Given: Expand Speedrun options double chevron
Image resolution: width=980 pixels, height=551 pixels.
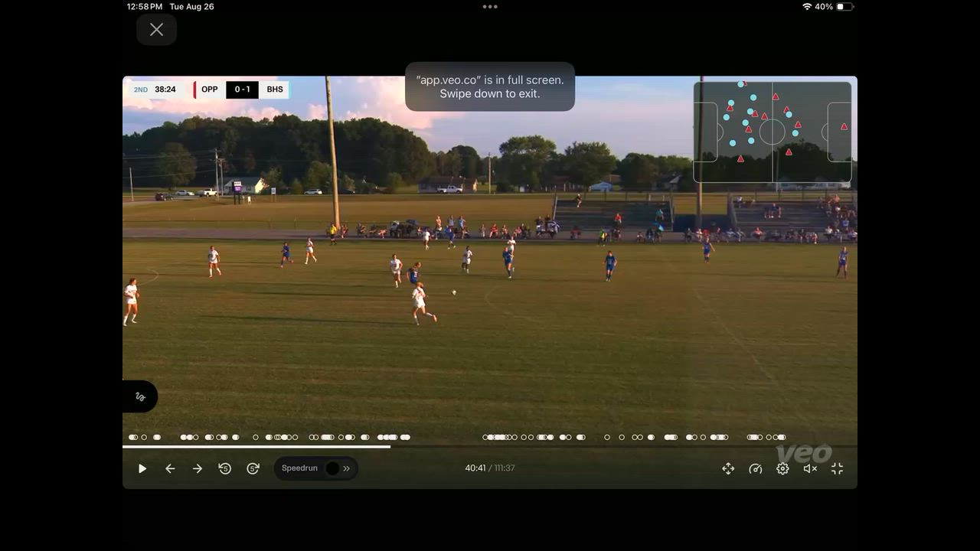Looking at the screenshot, I should tap(347, 468).
